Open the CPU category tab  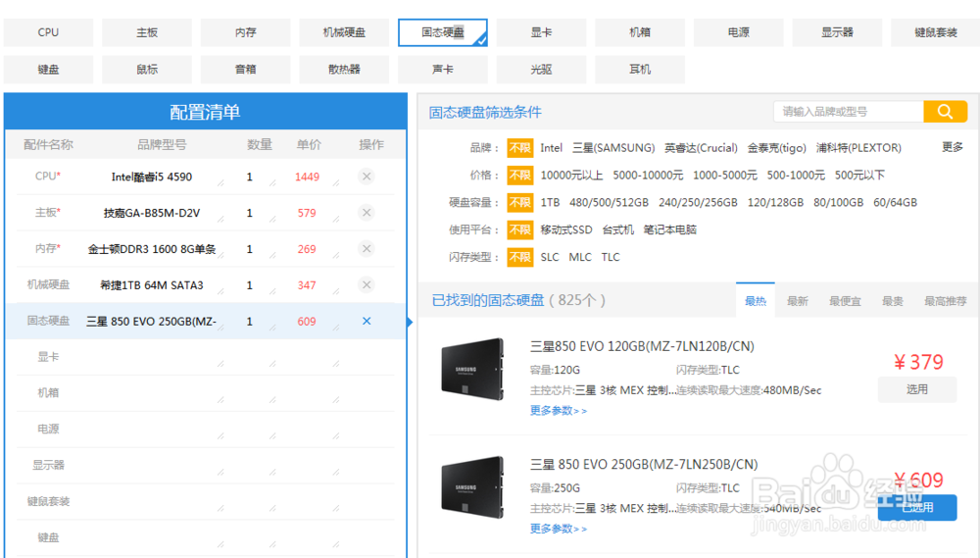[x=48, y=32]
